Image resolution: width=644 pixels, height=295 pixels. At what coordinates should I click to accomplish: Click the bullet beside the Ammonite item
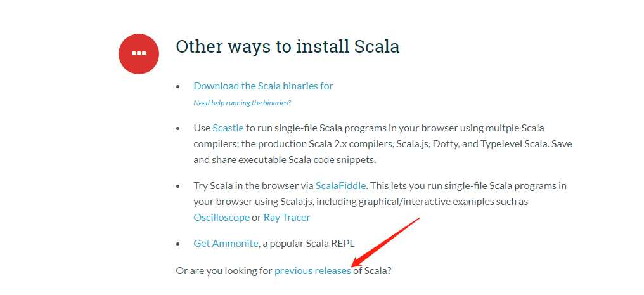point(178,244)
